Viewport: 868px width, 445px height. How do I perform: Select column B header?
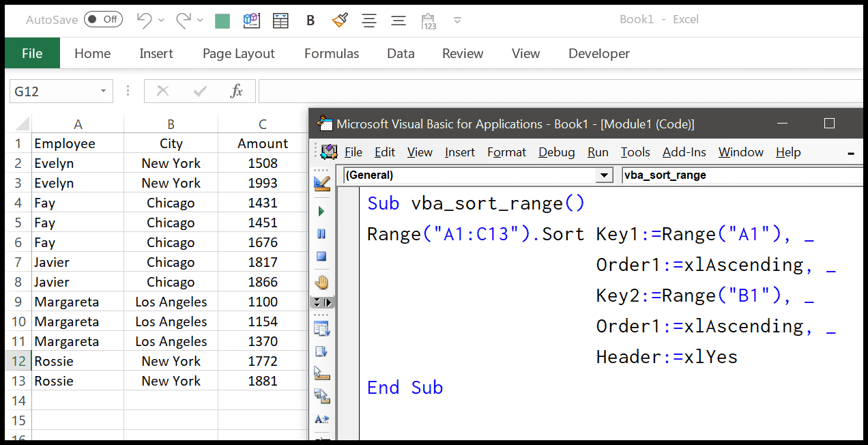click(x=171, y=124)
